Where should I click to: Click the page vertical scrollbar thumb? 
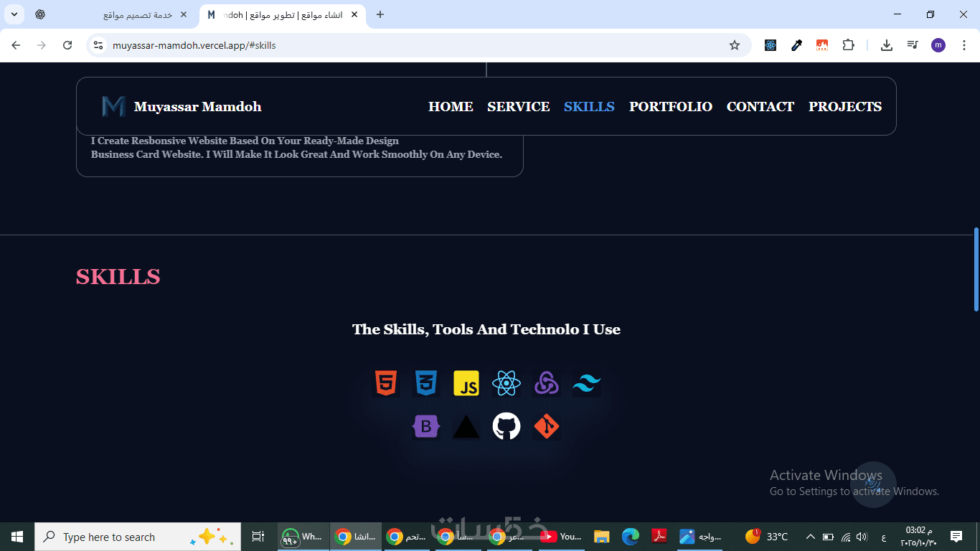coord(976,269)
